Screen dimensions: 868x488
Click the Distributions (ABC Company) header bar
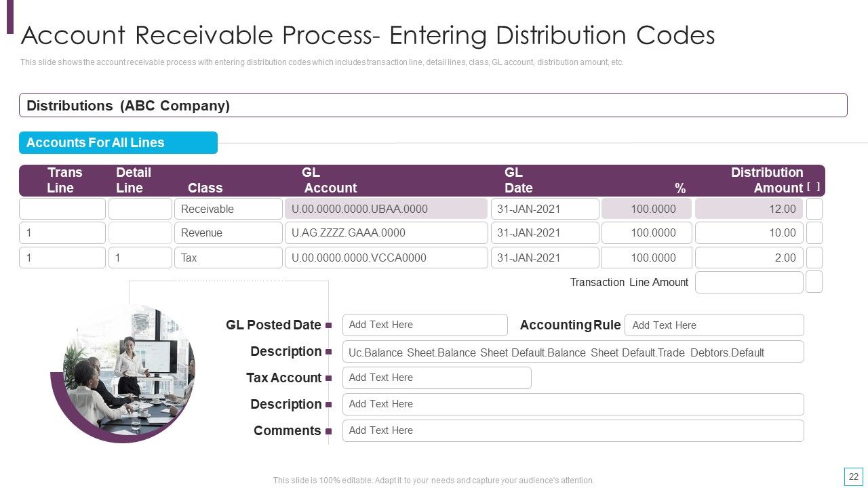(x=433, y=105)
